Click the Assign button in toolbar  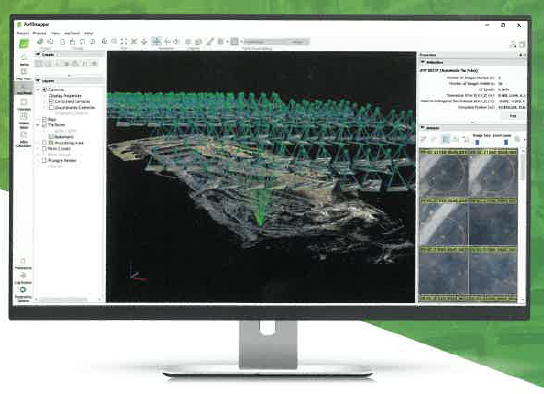pyautogui.click(x=299, y=42)
